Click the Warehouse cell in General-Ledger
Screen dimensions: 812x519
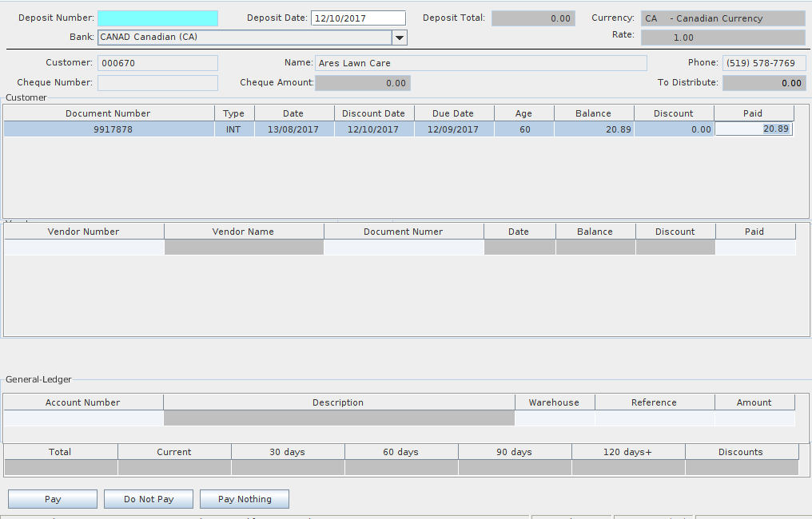click(554, 418)
